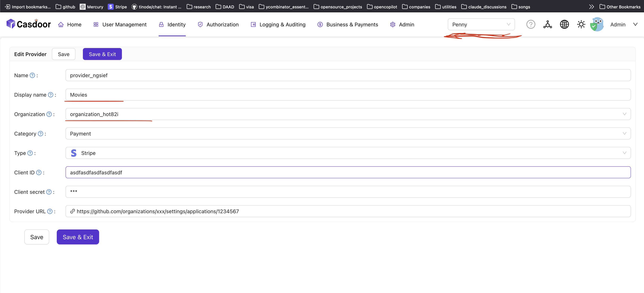Click the network topology icon in header
The height and width of the screenshot is (293, 644).
(547, 24)
